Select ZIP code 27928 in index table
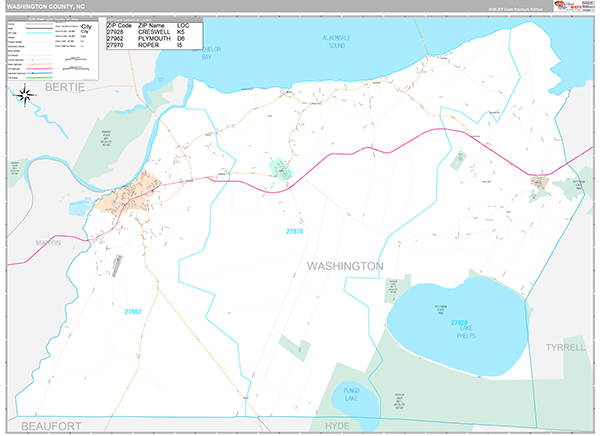Viewport: 600px width, 436px height. point(115,32)
